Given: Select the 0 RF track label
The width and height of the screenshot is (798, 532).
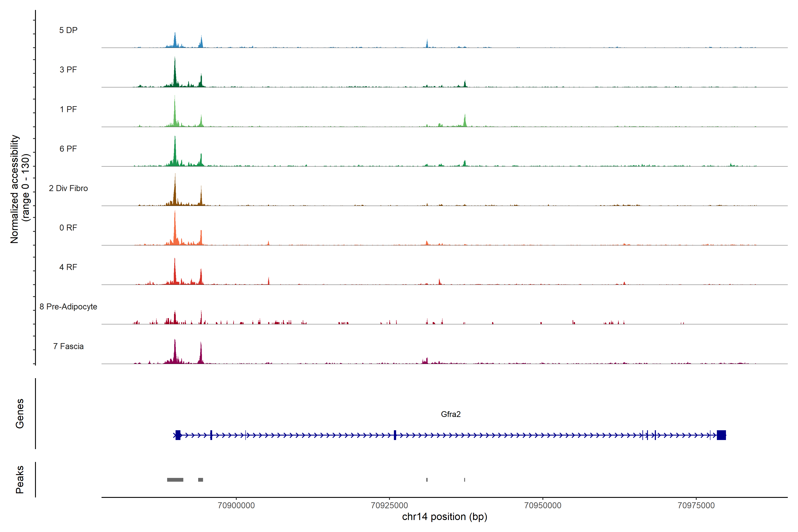Looking at the screenshot, I should (x=68, y=228).
